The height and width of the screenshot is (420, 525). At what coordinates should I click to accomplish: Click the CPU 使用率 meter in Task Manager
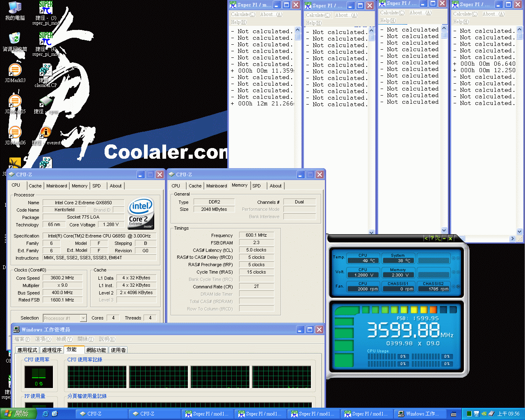39,377
